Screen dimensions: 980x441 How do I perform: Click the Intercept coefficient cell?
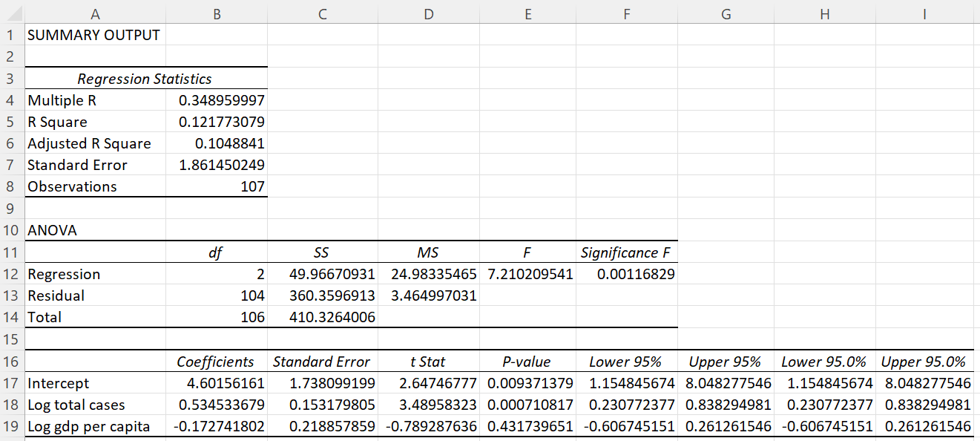tap(217, 383)
